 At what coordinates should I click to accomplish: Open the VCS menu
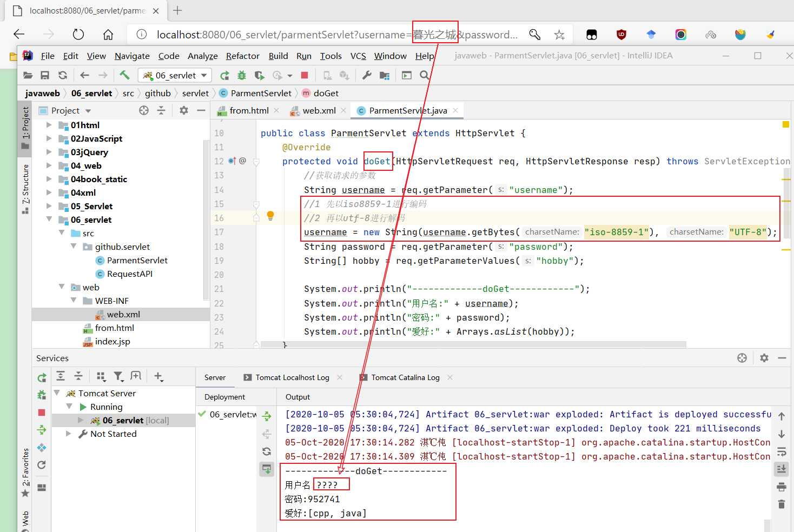(358, 56)
